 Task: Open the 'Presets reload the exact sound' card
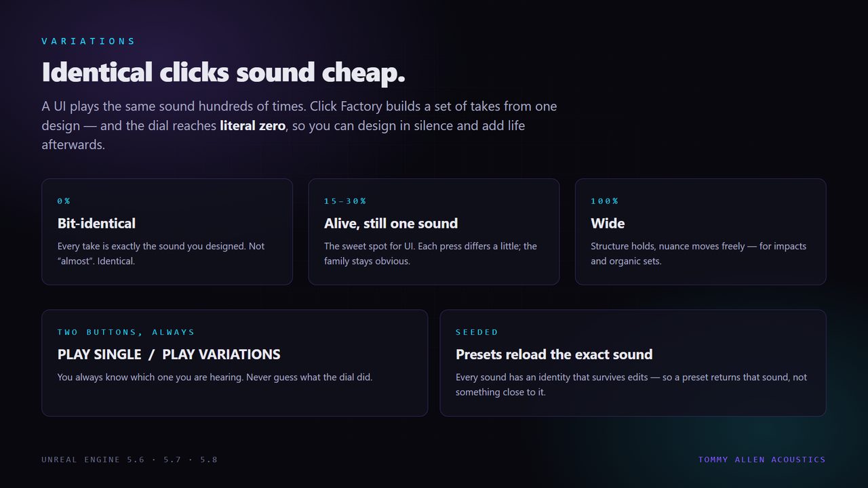pyautogui.click(x=633, y=363)
